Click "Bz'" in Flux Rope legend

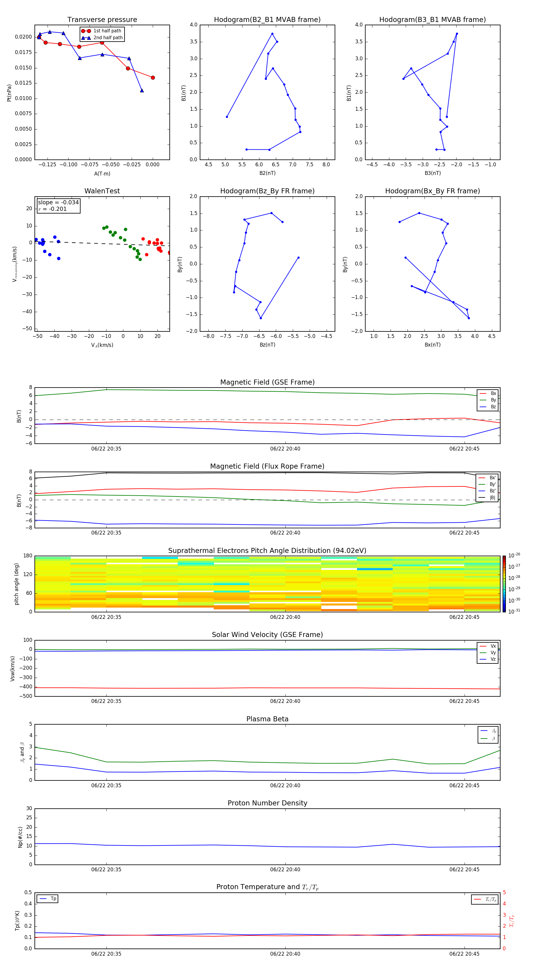(493, 491)
